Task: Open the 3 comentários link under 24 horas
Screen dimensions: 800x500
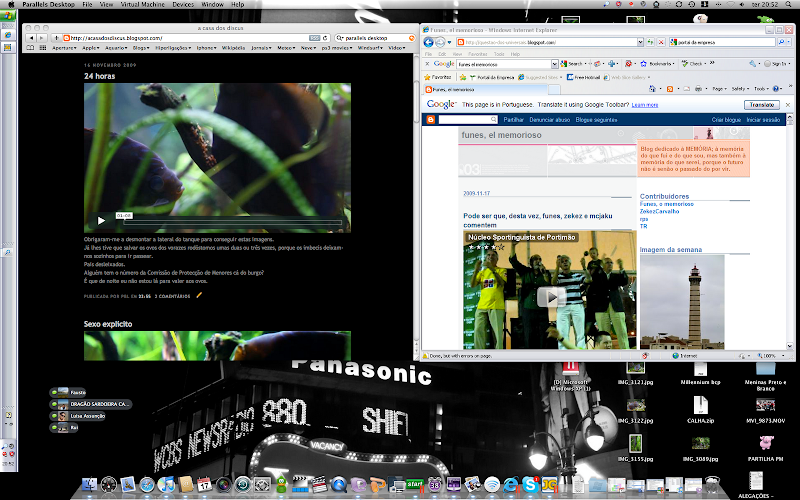Action: point(172,296)
